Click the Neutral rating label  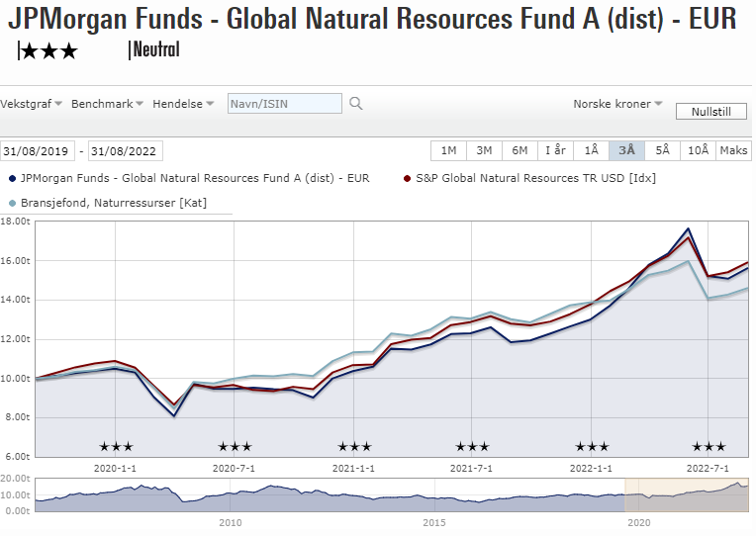(155, 49)
